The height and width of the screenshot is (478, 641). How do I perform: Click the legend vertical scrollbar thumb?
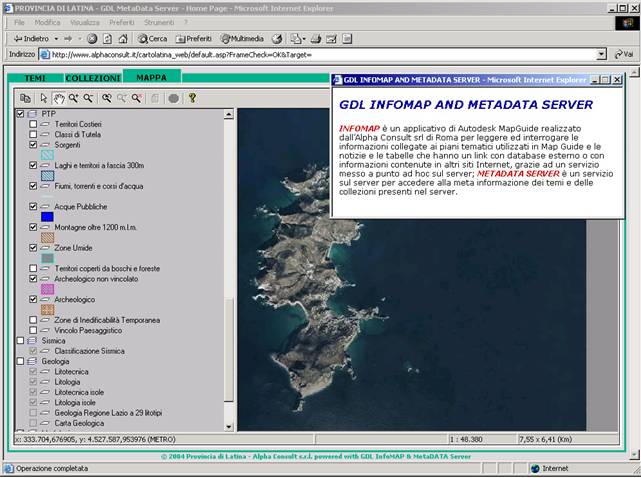(229, 350)
